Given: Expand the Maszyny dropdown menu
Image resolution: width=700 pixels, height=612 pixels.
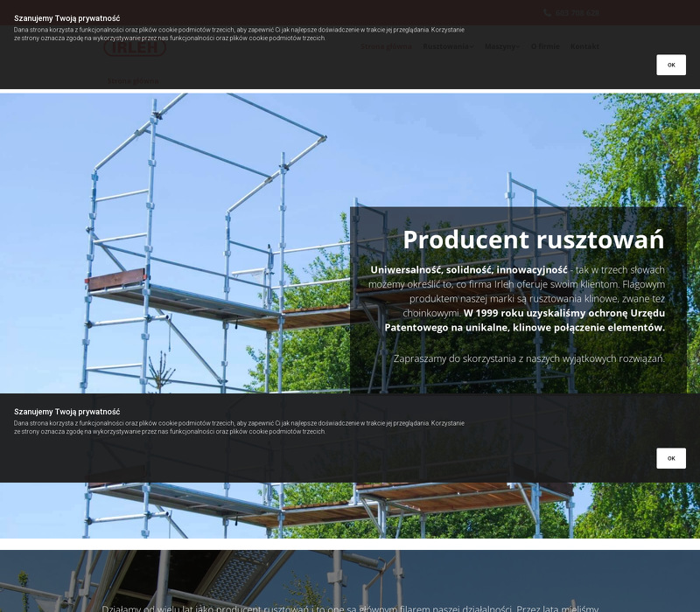Looking at the screenshot, I should (501, 46).
